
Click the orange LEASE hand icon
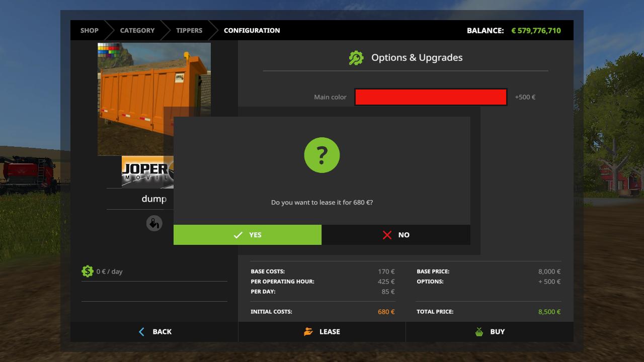click(308, 332)
